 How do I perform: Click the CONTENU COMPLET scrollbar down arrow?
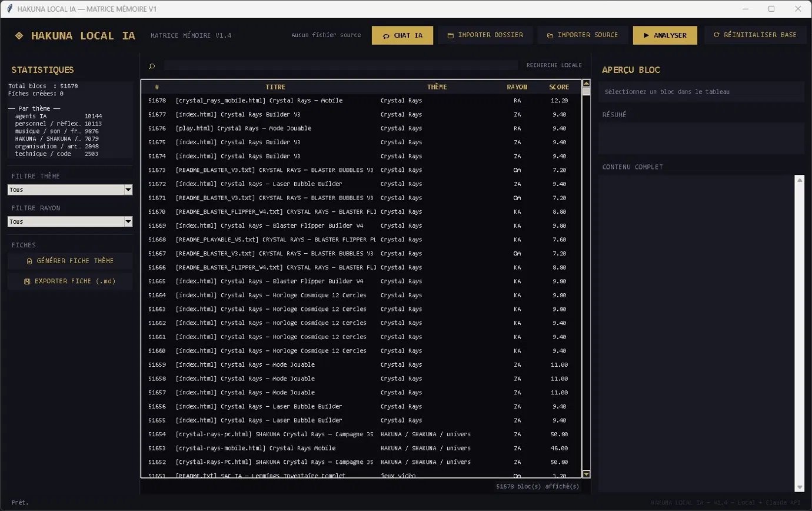click(799, 487)
